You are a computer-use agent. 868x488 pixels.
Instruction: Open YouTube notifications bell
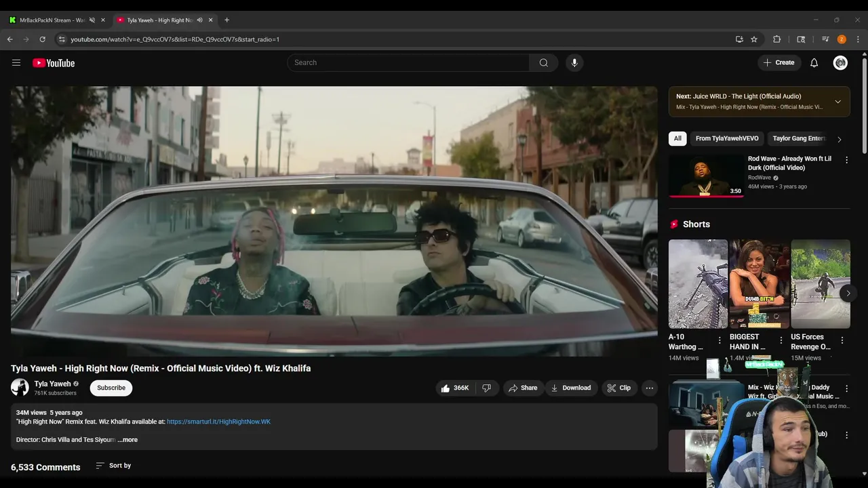coord(814,63)
